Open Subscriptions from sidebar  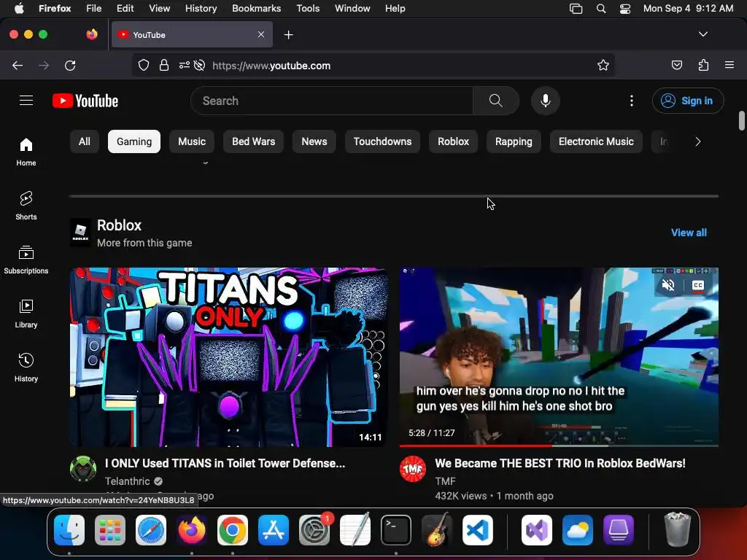click(26, 260)
